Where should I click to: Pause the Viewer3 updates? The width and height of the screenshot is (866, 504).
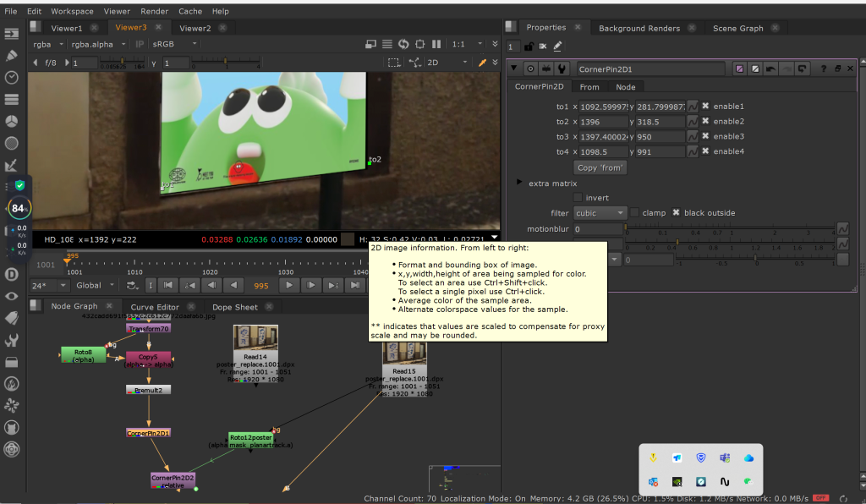click(436, 44)
